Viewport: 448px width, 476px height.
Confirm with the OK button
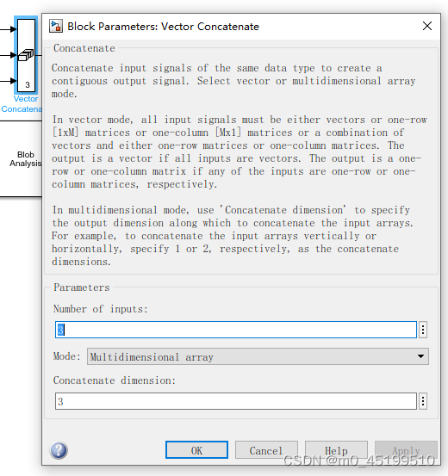tap(196, 450)
